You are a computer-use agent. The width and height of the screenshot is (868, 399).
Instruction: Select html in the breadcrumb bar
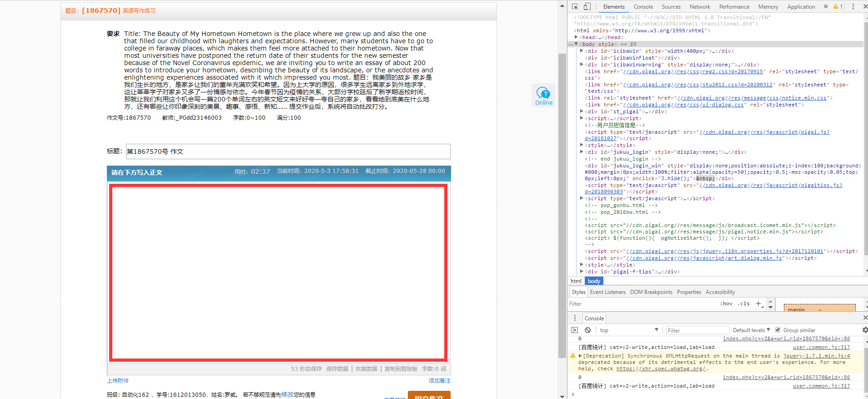pyautogui.click(x=576, y=281)
